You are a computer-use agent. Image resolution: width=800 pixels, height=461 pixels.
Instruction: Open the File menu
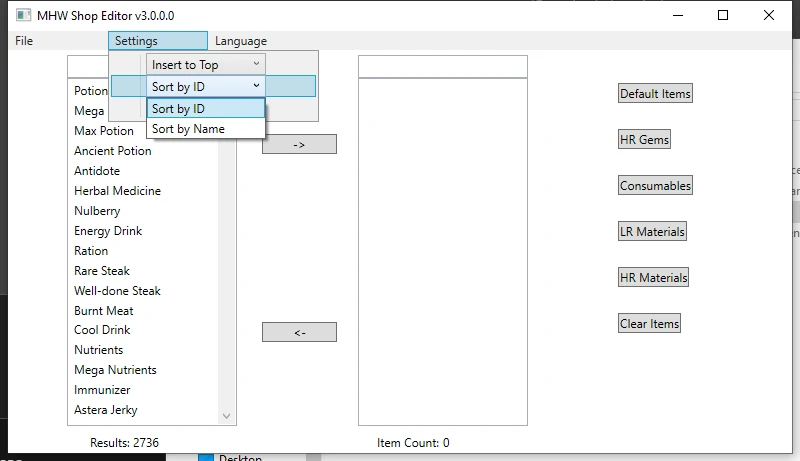pos(24,41)
